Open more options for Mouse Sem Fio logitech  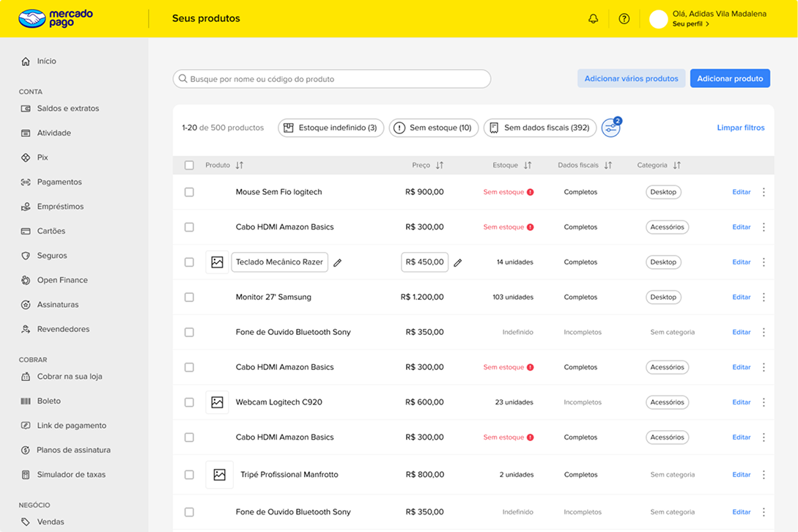(x=764, y=192)
